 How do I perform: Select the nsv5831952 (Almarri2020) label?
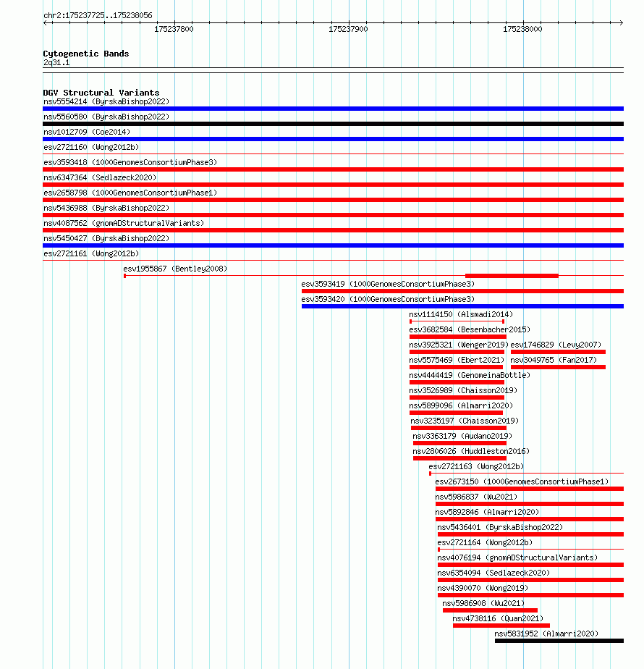coord(547,634)
